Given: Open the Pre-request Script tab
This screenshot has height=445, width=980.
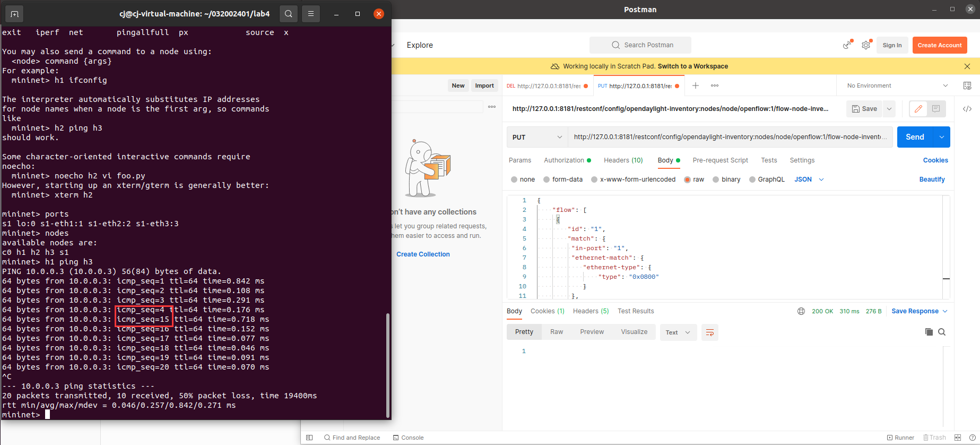Looking at the screenshot, I should (x=721, y=160).
